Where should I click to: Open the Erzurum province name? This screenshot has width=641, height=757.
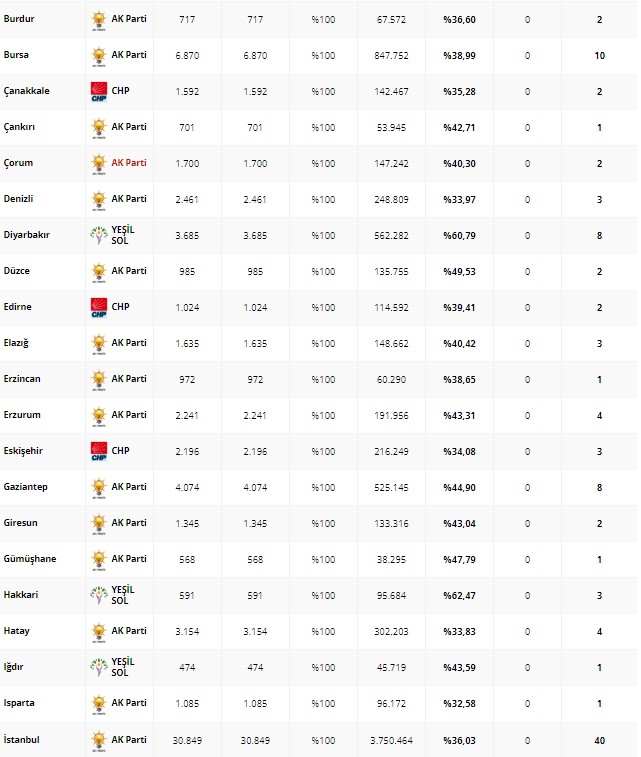coord(23,415)
